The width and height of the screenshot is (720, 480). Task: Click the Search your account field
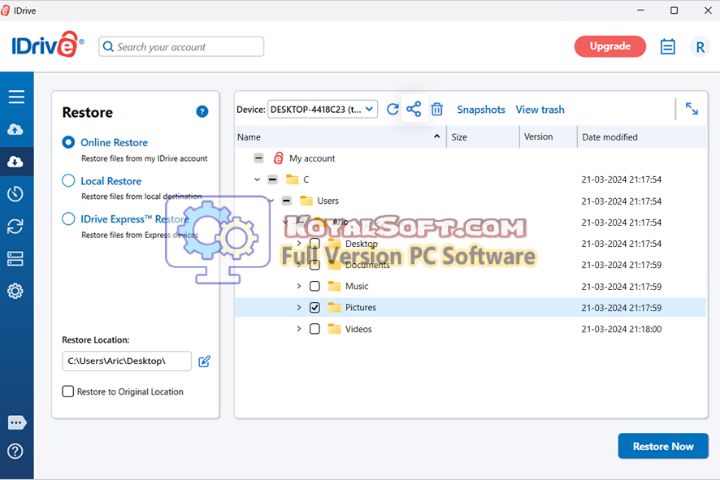click(181, 46)
